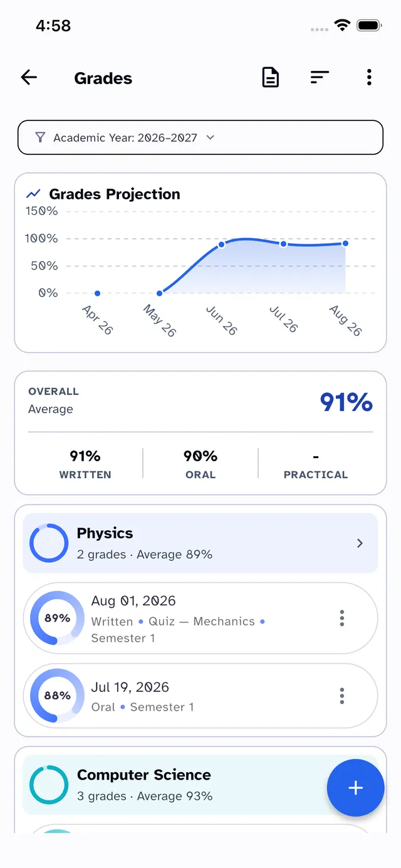The image size is (401, 868).
Task: Tap the blue add grade plus button
Action: [355, 788]
